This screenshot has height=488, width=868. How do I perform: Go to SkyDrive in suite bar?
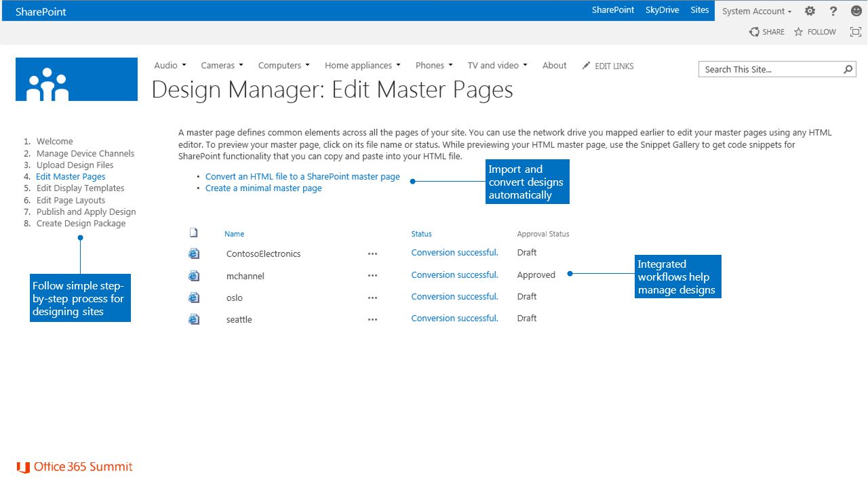pos(663,10)
